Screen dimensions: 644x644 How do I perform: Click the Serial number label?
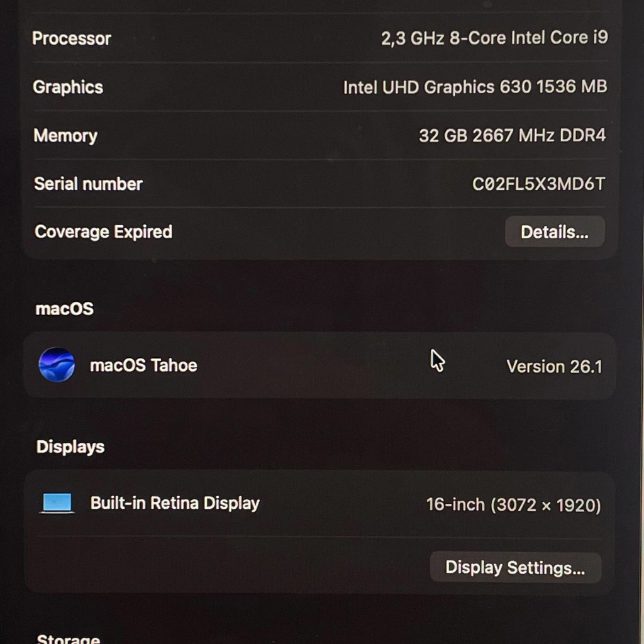[x=88, y=184]
